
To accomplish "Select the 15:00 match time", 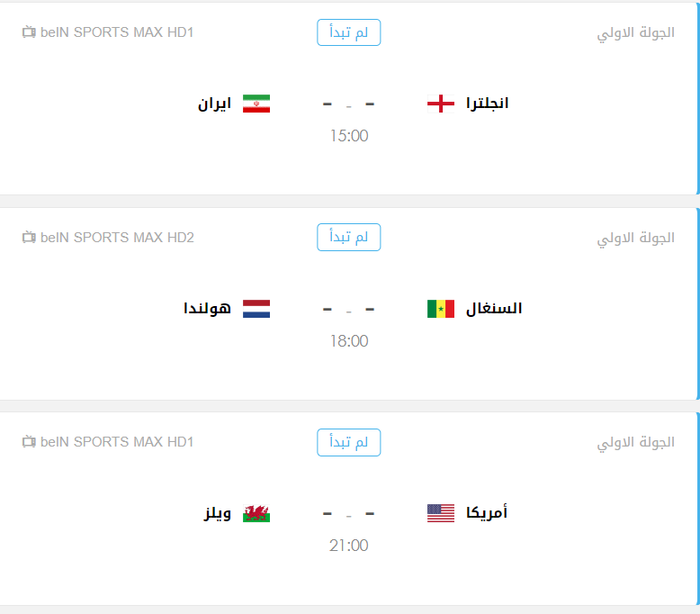I will [x=349, y=136].
